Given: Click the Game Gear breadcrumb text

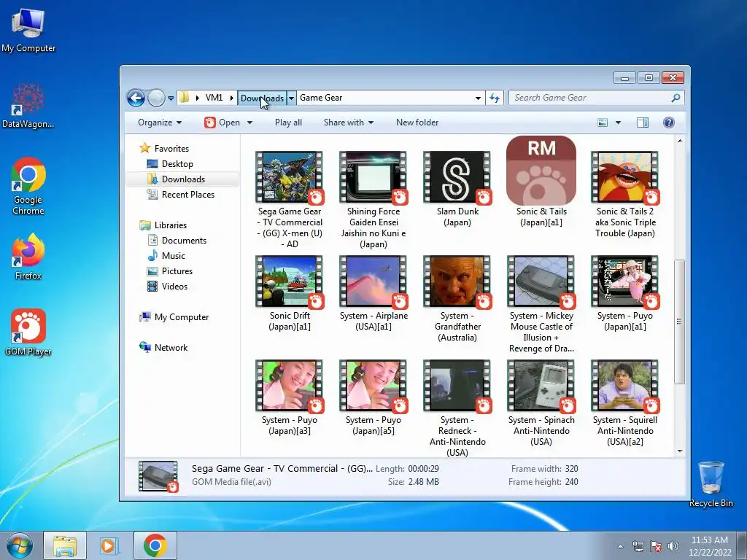Looking at the screenshot, I should tap(321, 98).
